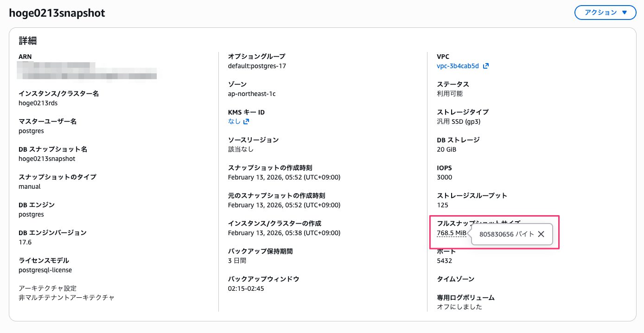The height and width of the screenshot is (333, 644).
Task: Click the port value "5432"
Action: 445,261
